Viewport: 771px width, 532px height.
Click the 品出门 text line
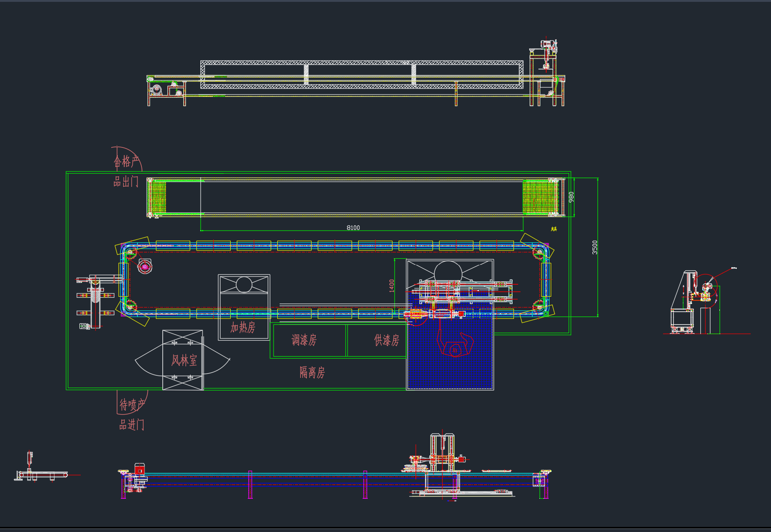126,181
